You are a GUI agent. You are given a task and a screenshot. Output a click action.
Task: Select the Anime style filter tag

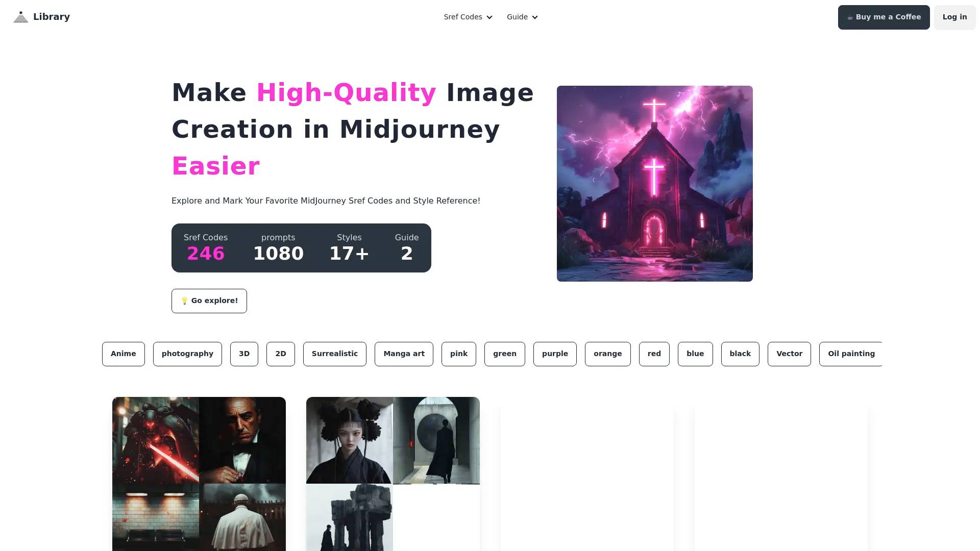123,353
